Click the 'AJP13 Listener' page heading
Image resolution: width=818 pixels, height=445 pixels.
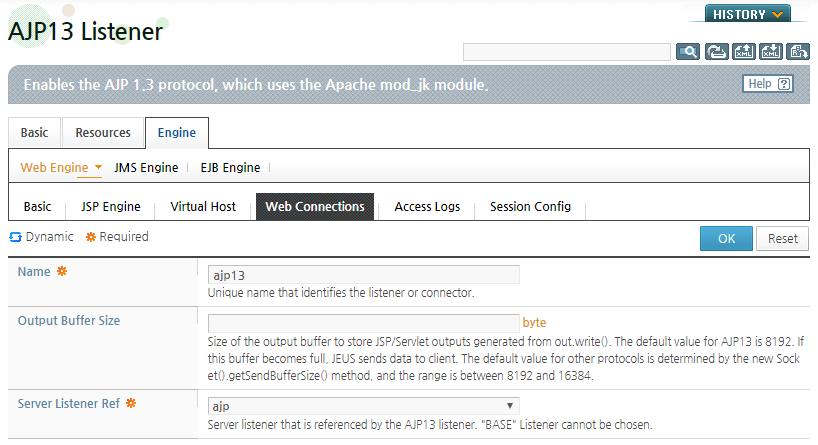(x=86, y=31)
